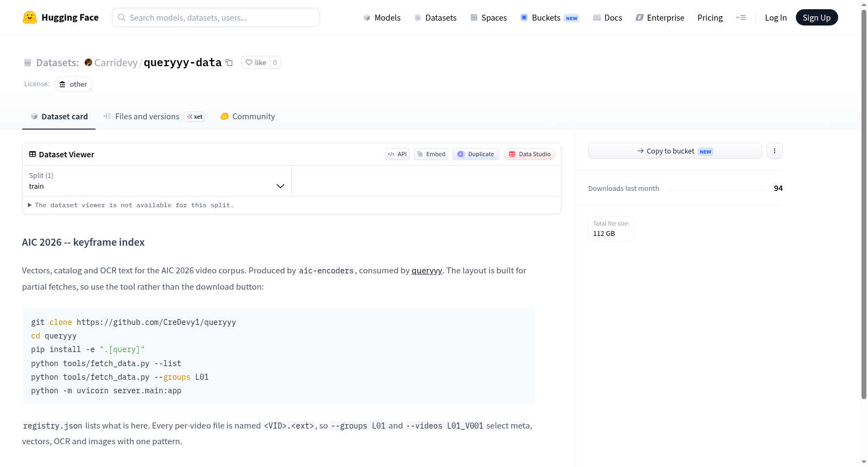Click the Datasets stack icon in breadcrumb
The height and width of the screenshot is (467, 868).
[28, 62]
